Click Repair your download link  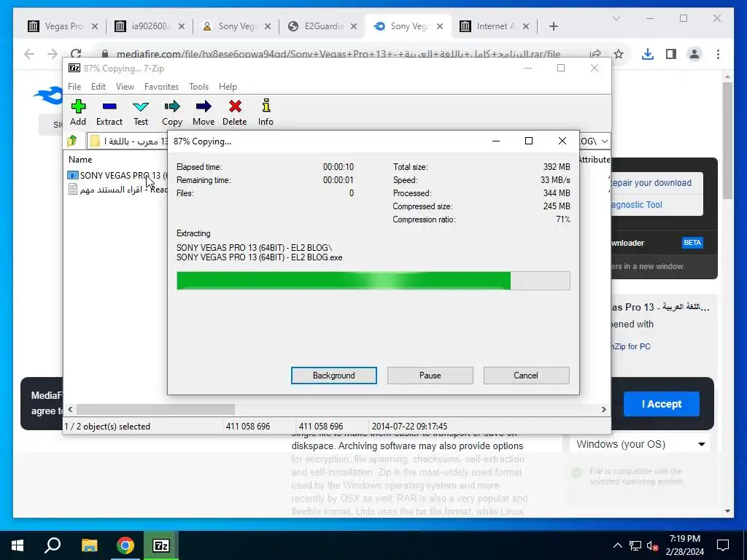click(x=651, y=183)
